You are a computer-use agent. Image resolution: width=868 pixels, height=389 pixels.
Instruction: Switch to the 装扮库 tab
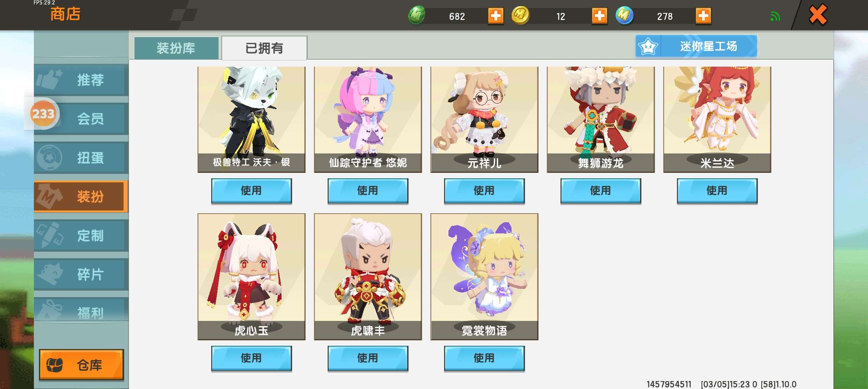tap(176, 48)
